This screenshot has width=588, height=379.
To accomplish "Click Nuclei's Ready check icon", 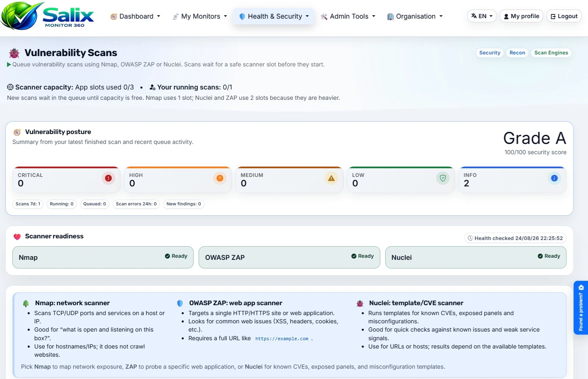I will 540,256.
